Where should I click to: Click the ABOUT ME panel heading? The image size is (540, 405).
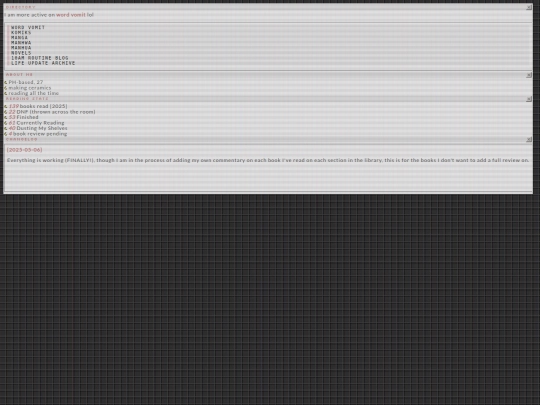[x=19, y=74]
